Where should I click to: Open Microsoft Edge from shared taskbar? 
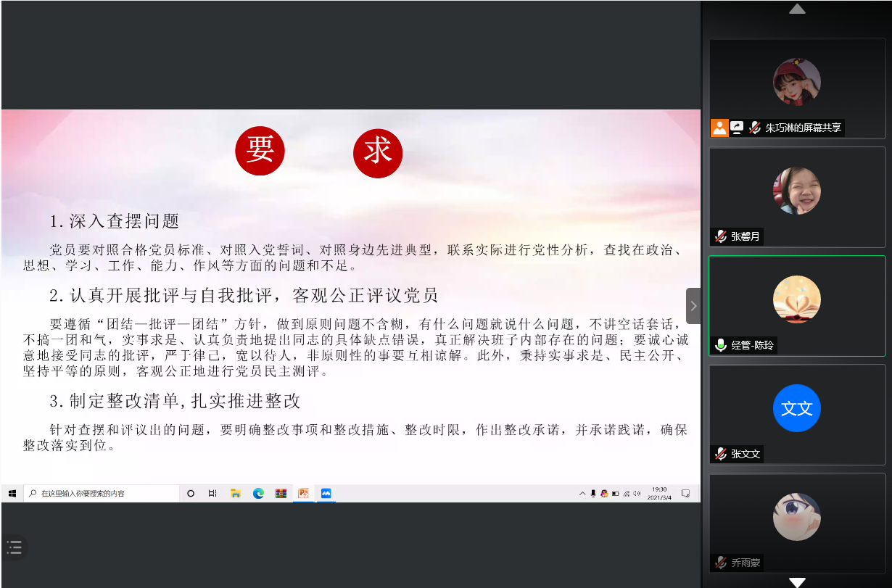(x=258, y=493)
